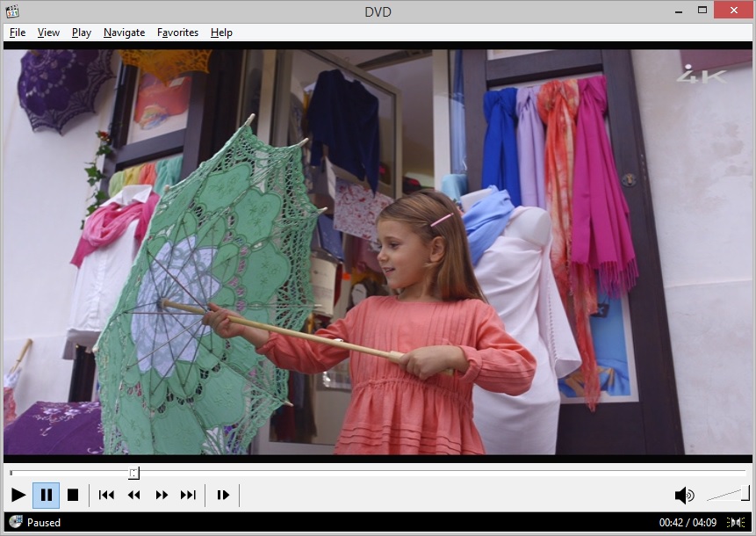
Task: Click the Play button
Action: (x=18, y=495)
